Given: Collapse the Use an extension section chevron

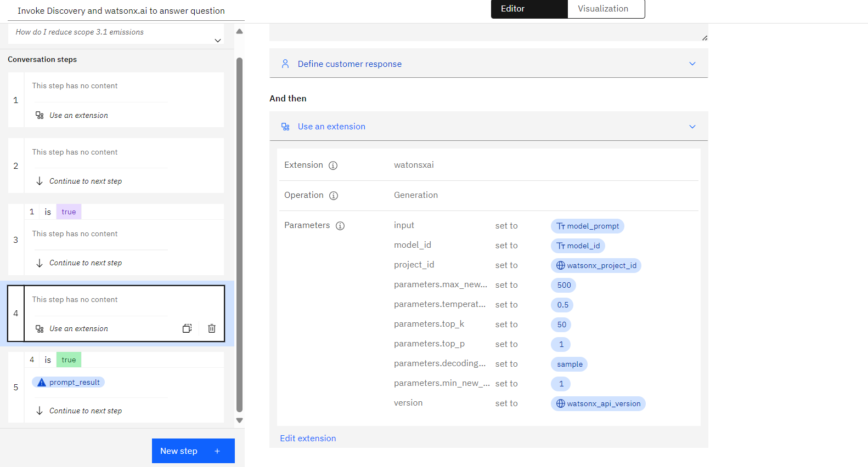Looking at the screenshot, I should tap(692, 127).
